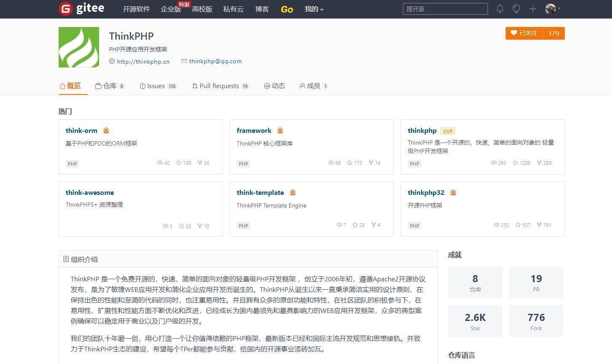This screenshot has height=364, width=612.
Task: Click the 8 仓库 achievement tile
Action: click(x=475, y=282)
